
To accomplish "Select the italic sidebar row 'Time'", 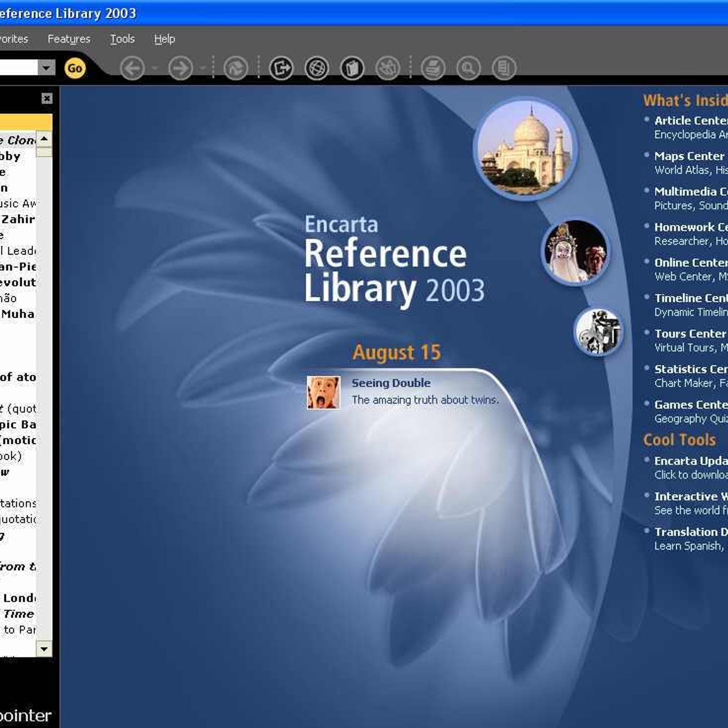I will 18,614.
